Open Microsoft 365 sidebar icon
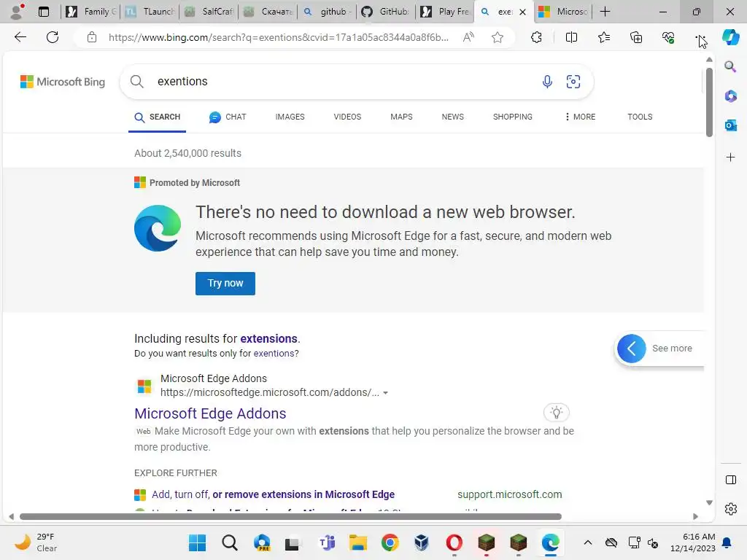Image resolution: width=747 pixels, height=560 pixels. coord(730,96)
